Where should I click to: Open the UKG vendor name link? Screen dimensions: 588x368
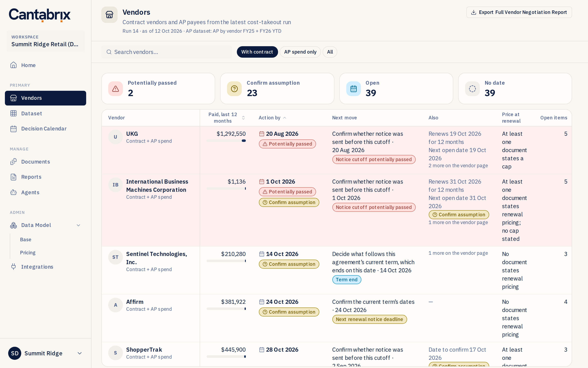pos(132,134)
